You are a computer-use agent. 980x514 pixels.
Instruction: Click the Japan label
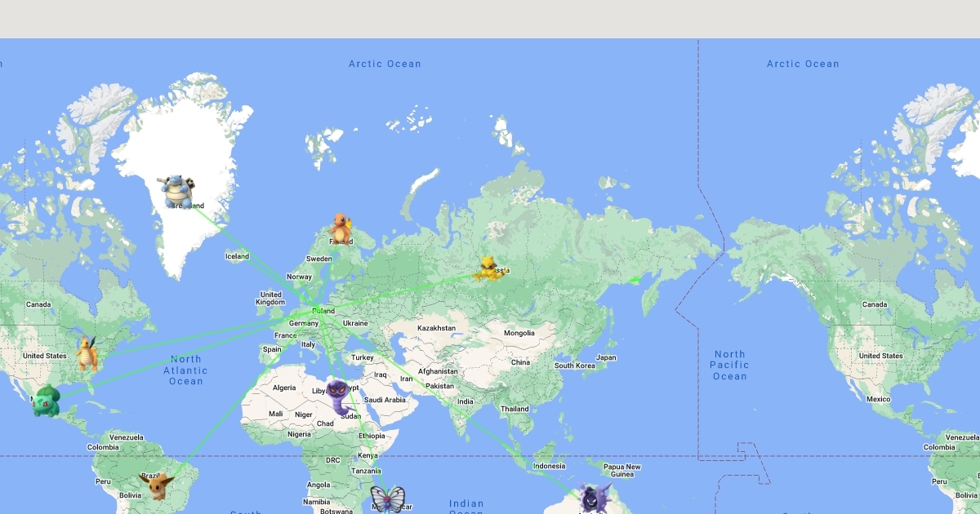point(606,357)
